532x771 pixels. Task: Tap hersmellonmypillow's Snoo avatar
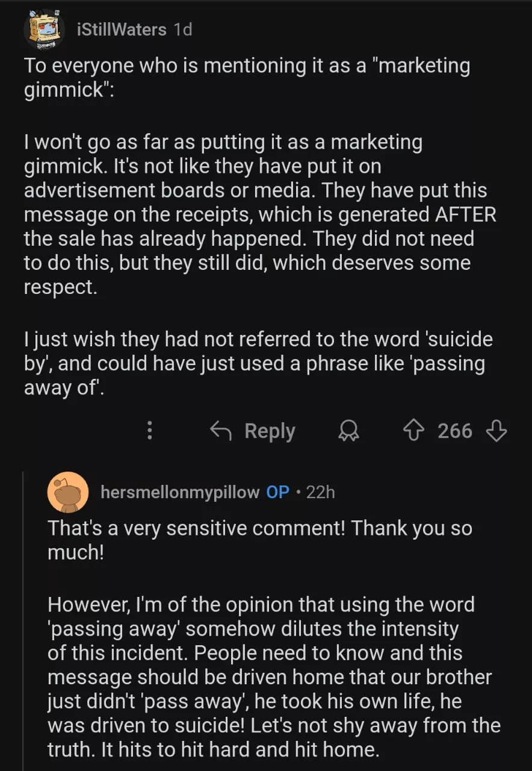pyautogui.click(x=67, y=492)
